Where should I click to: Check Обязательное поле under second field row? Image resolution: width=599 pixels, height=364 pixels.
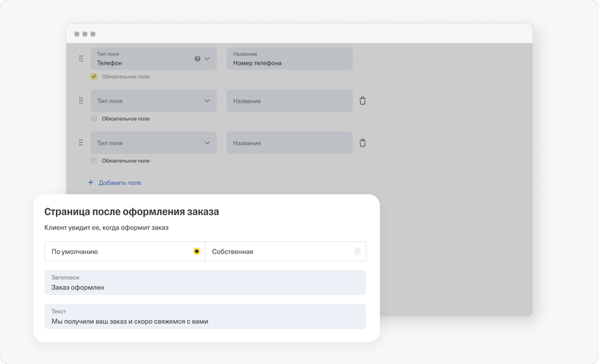(x=94, y=118)
